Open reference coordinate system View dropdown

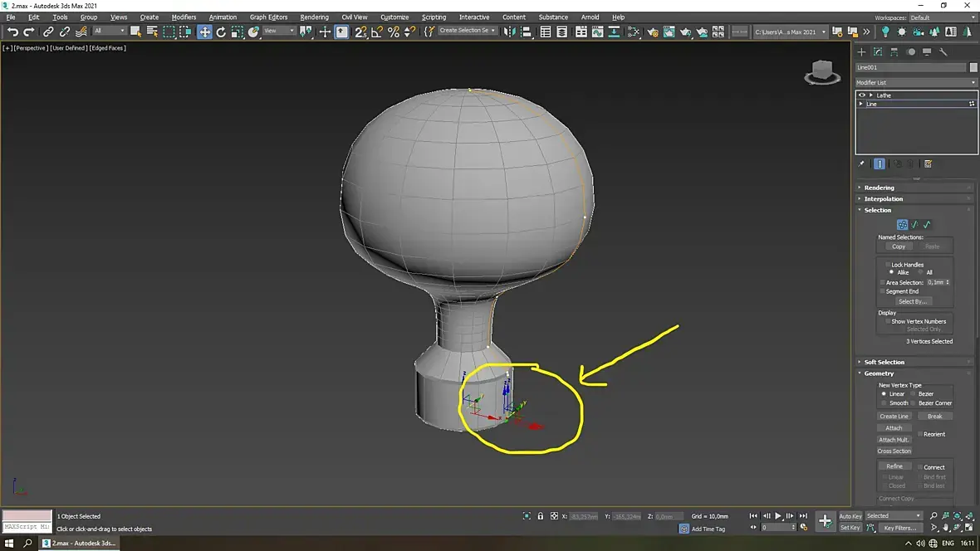(279, 31)
